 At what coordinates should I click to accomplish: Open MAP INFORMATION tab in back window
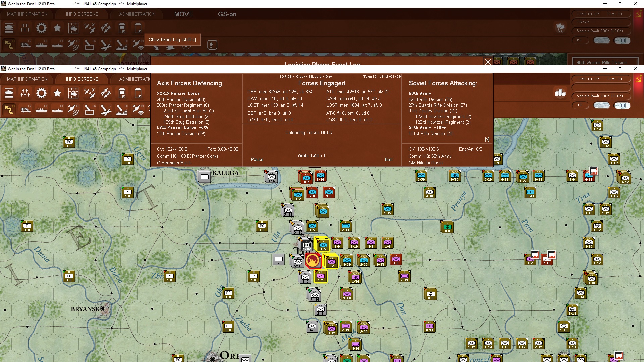(x=27, y=14)
